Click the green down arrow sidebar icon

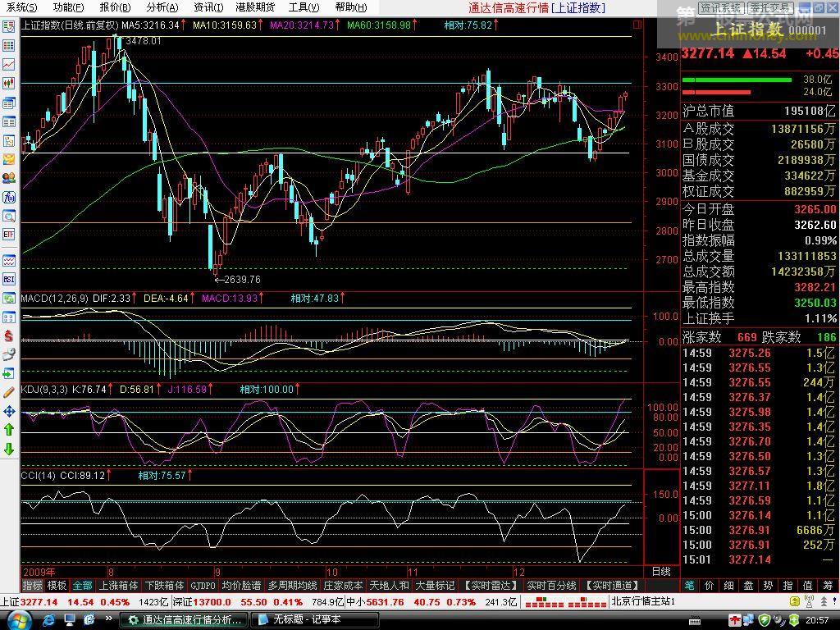(x=8, y=449)
